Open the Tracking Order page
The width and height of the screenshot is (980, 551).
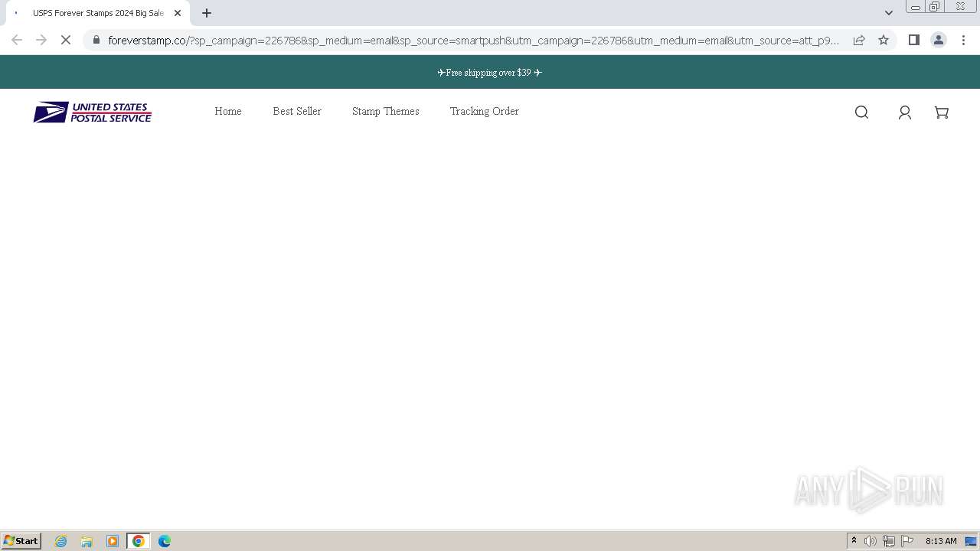[485, 111]
